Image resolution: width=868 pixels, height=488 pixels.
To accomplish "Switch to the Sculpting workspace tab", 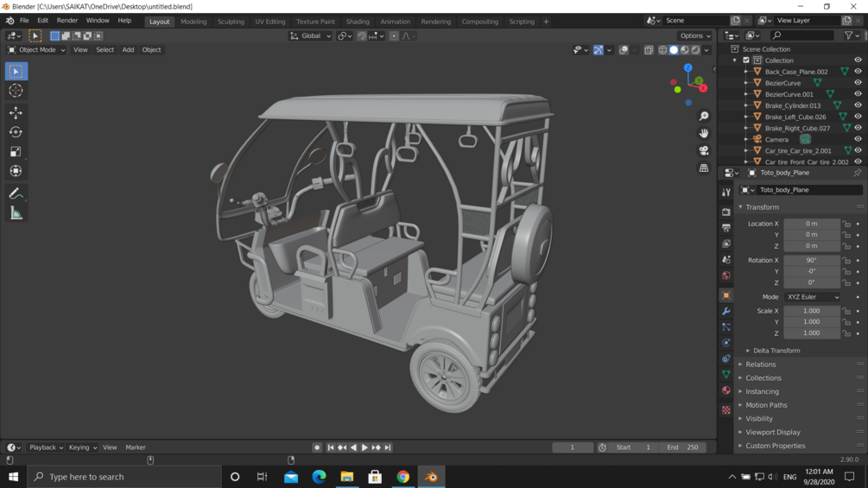I will (231, 22).
